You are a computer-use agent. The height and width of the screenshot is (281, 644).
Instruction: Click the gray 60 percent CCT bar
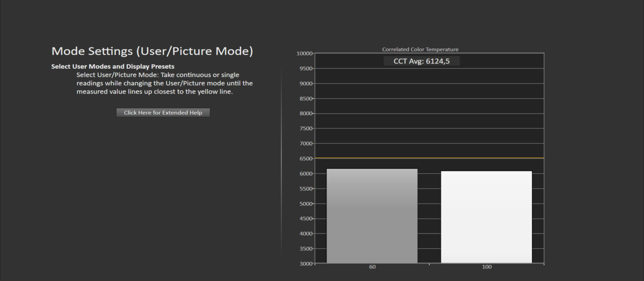click(372, 215)
